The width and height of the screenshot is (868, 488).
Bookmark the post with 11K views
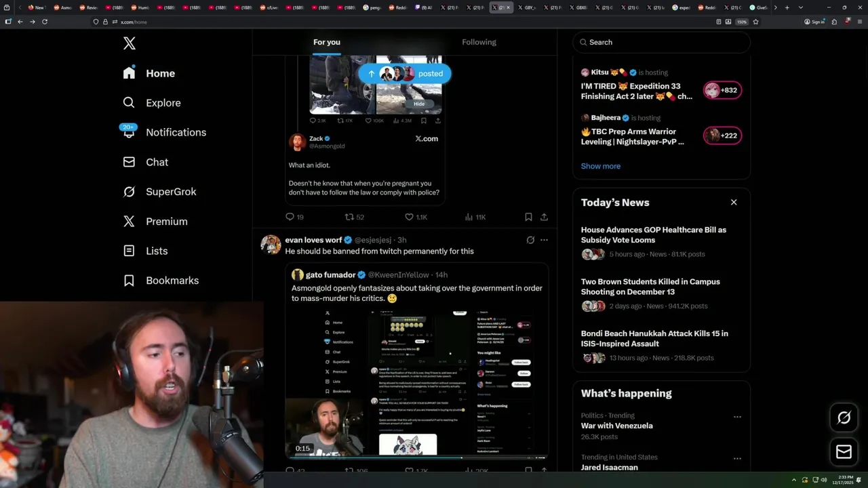click(x=528, y=217)
